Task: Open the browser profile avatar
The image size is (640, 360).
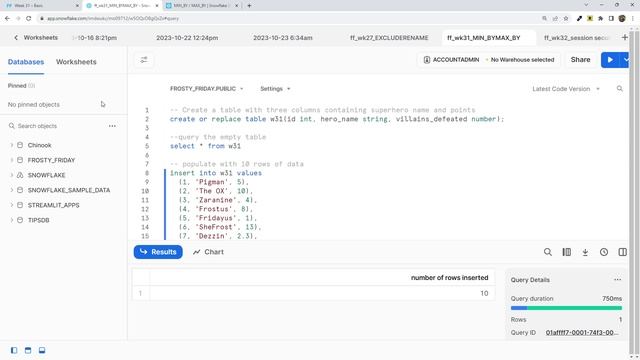Action: 622,18
